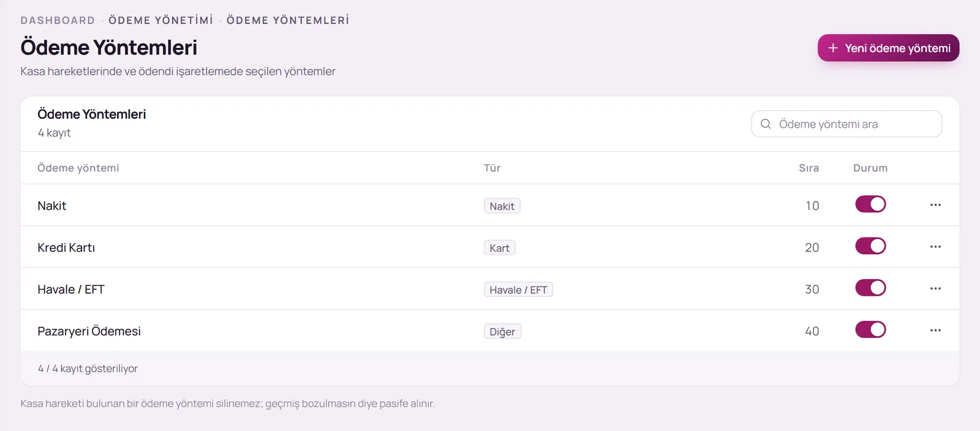The height and width of the screenshot is (431, 980).
Task: Disable the Nakit status toggle
Action: 870,204
